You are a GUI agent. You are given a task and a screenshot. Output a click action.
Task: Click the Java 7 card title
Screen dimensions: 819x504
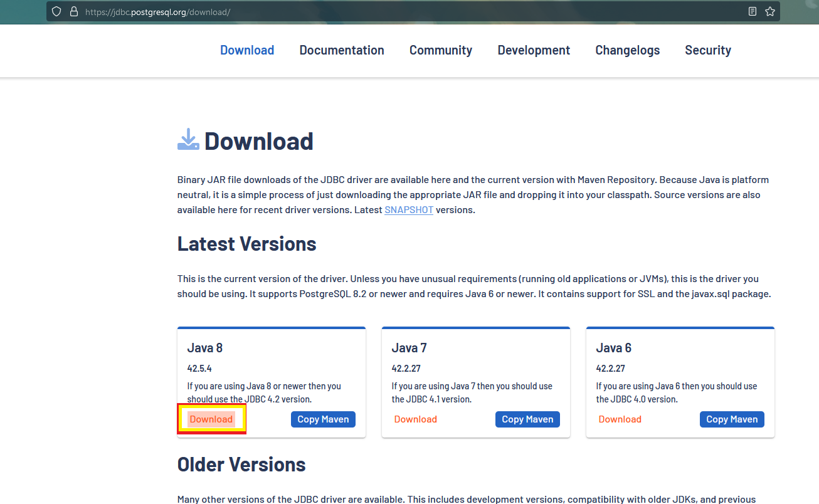[x=409, y=348]
